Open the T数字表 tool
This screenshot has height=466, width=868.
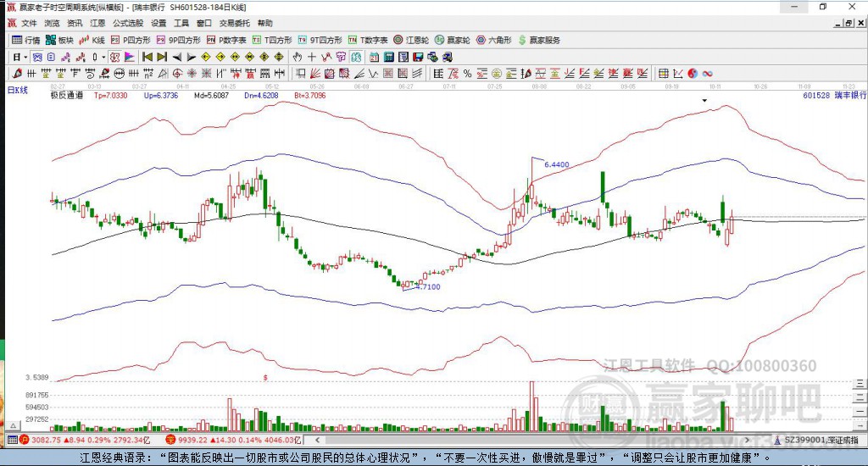coord(368,40)
